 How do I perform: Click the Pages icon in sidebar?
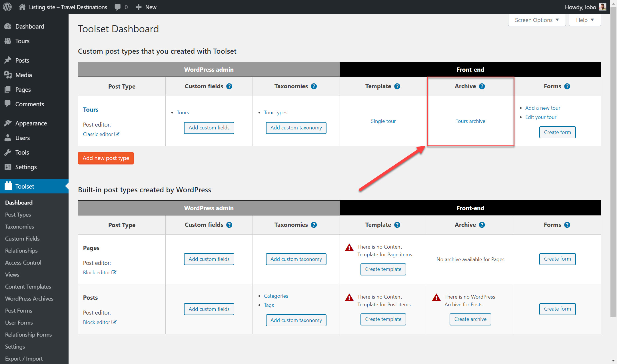[8, 89]
